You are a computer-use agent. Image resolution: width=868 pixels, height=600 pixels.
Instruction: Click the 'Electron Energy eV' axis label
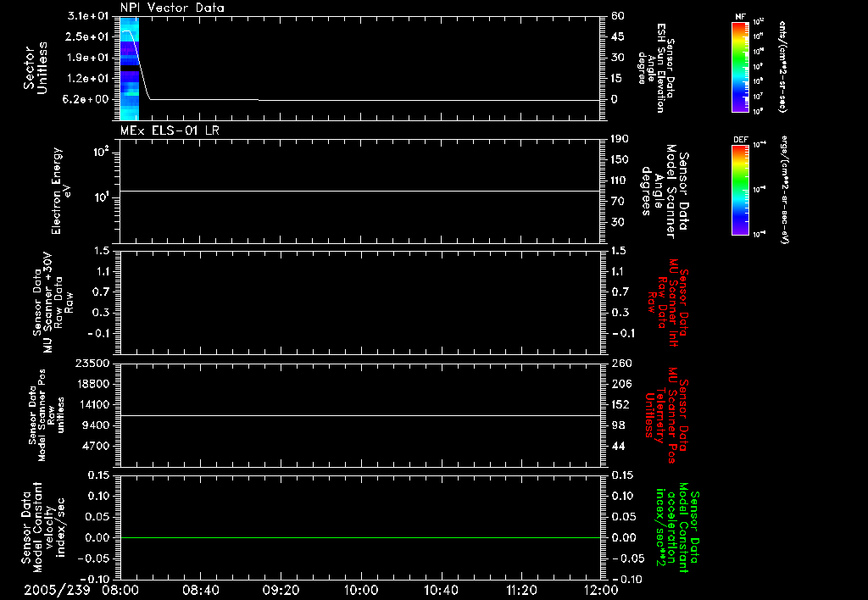tap(60, 191)
